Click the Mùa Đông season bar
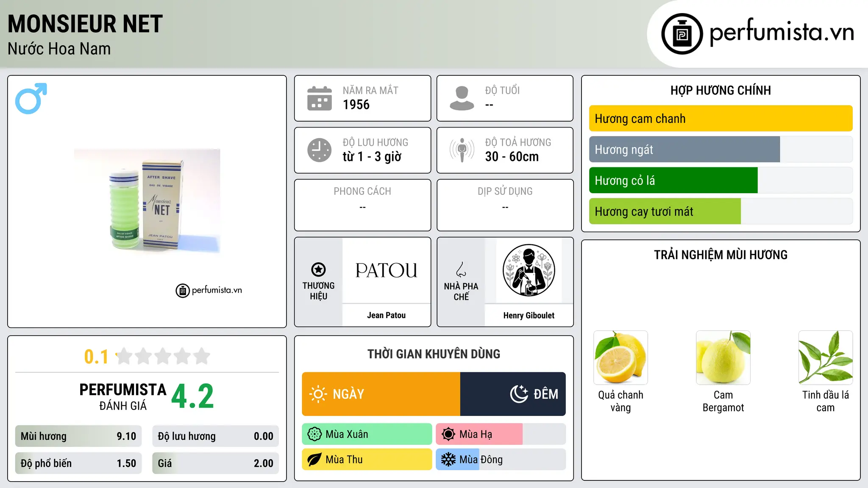Image resolution: width=868 pixels, height=488 pixels. (x=501, y=460)
